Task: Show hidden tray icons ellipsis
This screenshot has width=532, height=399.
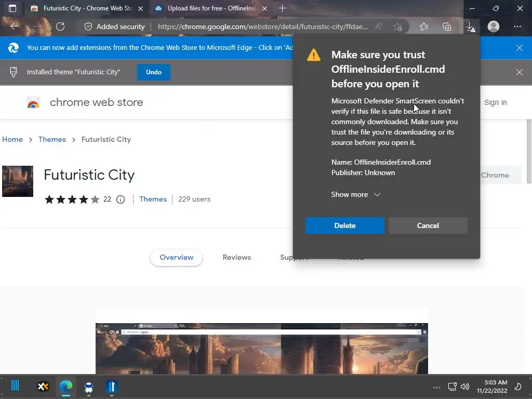Action: (x=436, y=387)
